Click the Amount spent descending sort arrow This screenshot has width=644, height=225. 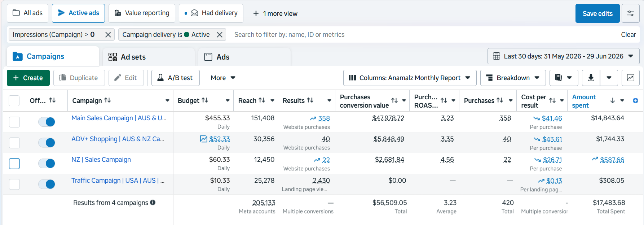(x=613, y=101)
